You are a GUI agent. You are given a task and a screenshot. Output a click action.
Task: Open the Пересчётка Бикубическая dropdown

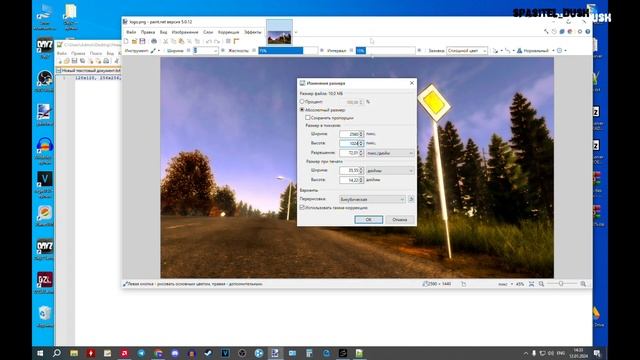372,199
